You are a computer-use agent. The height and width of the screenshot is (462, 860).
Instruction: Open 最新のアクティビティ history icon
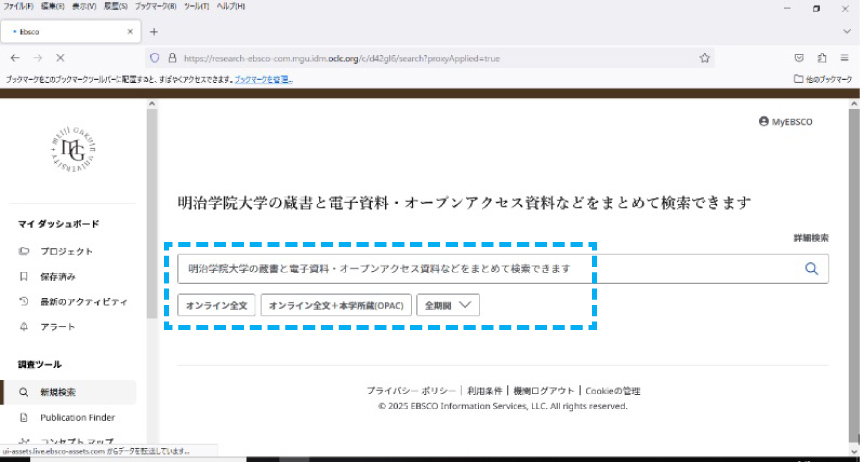pos(24,301)
